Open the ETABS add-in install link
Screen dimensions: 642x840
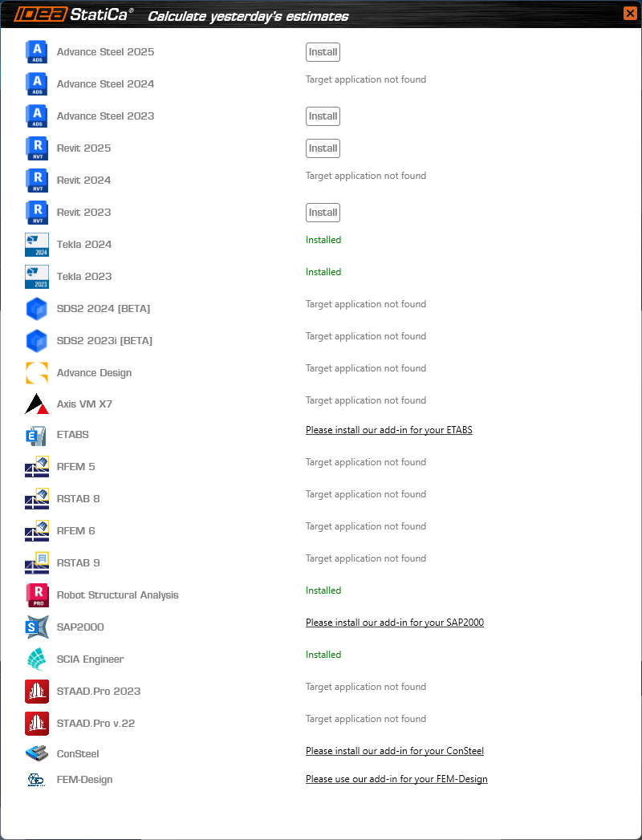[x=388, y=430]
